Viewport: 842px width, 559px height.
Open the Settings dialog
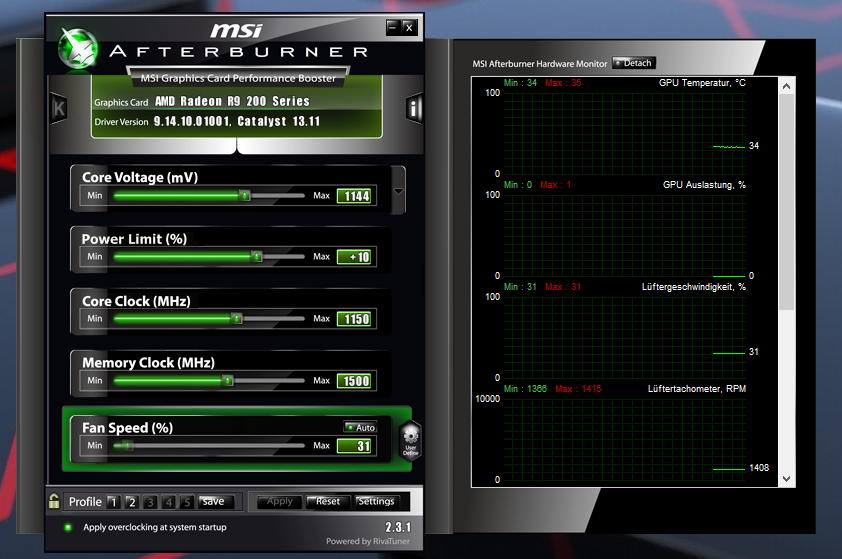click(377, 502)
